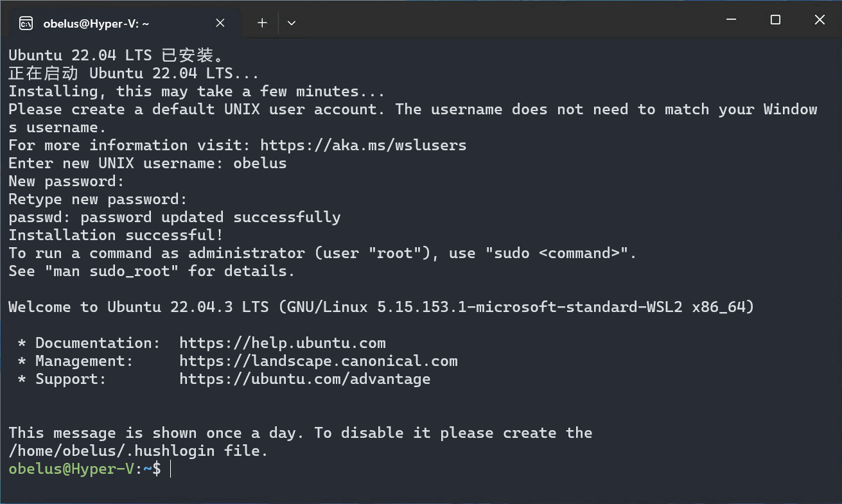
Task: Click the terminal icon in the obelus@Hyper-V tab
Action: point(26,24)
